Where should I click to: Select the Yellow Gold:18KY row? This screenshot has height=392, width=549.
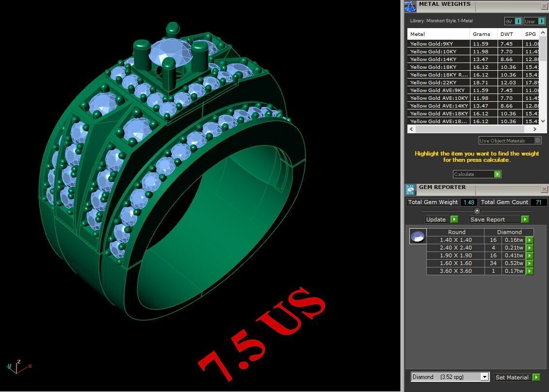pyautogui.click(x=473, y=67)
